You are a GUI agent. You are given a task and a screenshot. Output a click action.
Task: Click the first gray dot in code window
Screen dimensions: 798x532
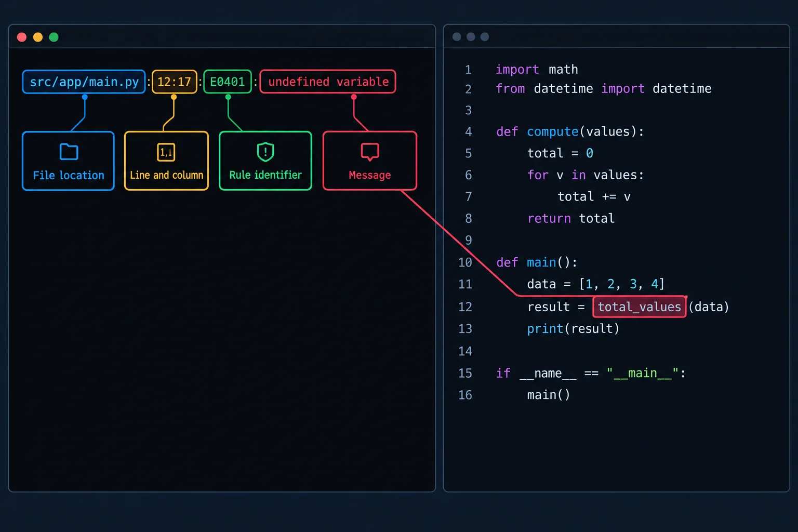(x=457, y=37)
